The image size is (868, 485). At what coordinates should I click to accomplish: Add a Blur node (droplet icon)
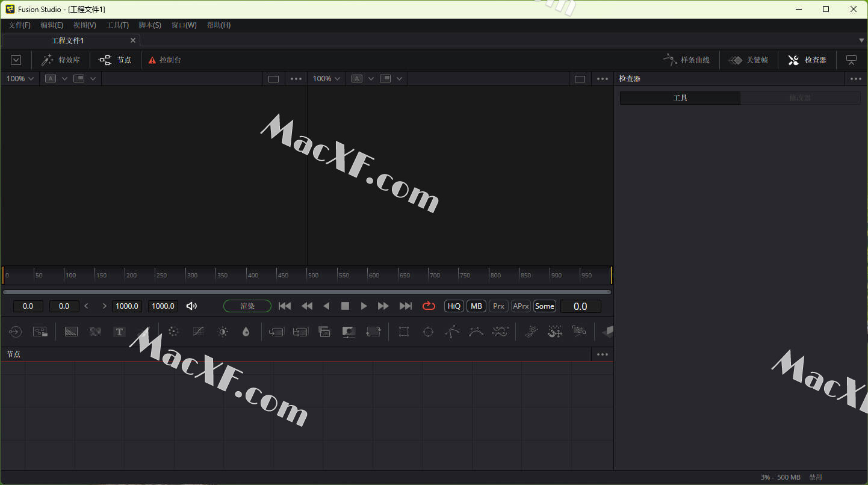click(x=246, y=332)
